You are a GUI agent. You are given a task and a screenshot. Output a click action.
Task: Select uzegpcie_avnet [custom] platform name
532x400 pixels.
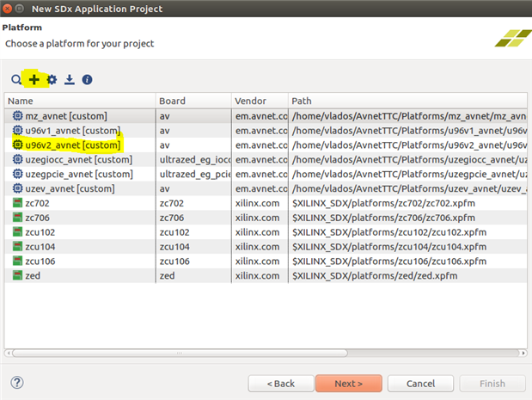tap(79, 174)
